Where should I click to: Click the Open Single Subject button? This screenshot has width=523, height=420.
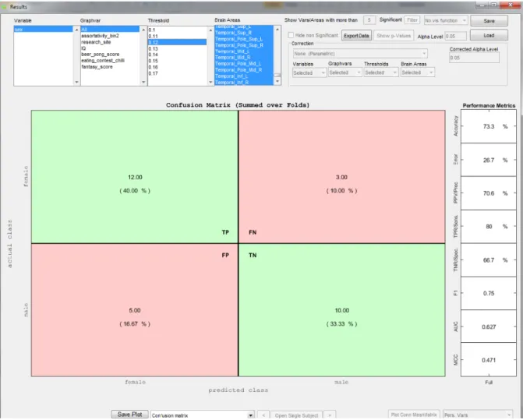[x=296, y=415]
